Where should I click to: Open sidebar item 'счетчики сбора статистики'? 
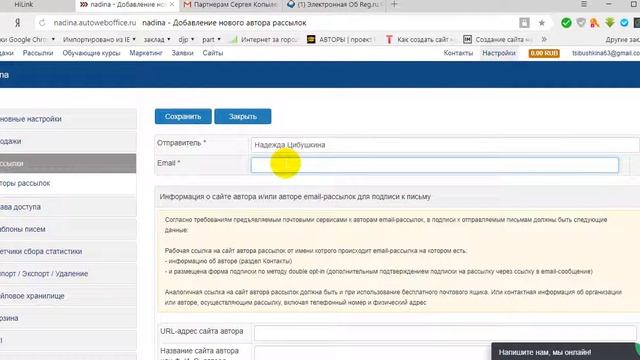(x=68, y=251)
